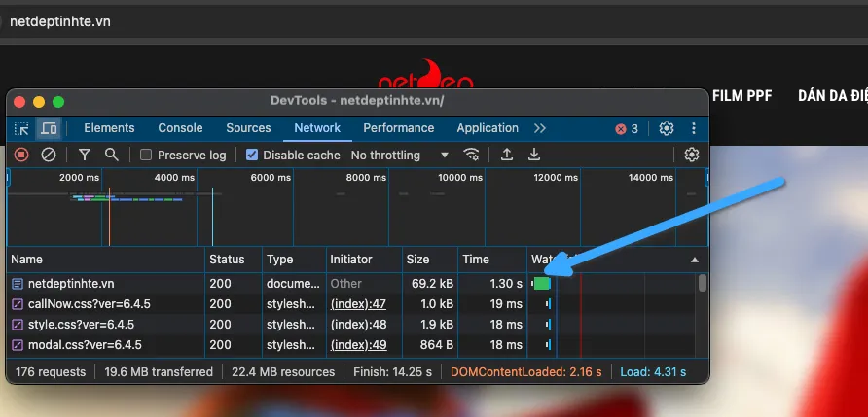Click the green waterfall bar for netdeptinhte.vn
The image size is (868, 417).
click(542, 284)
